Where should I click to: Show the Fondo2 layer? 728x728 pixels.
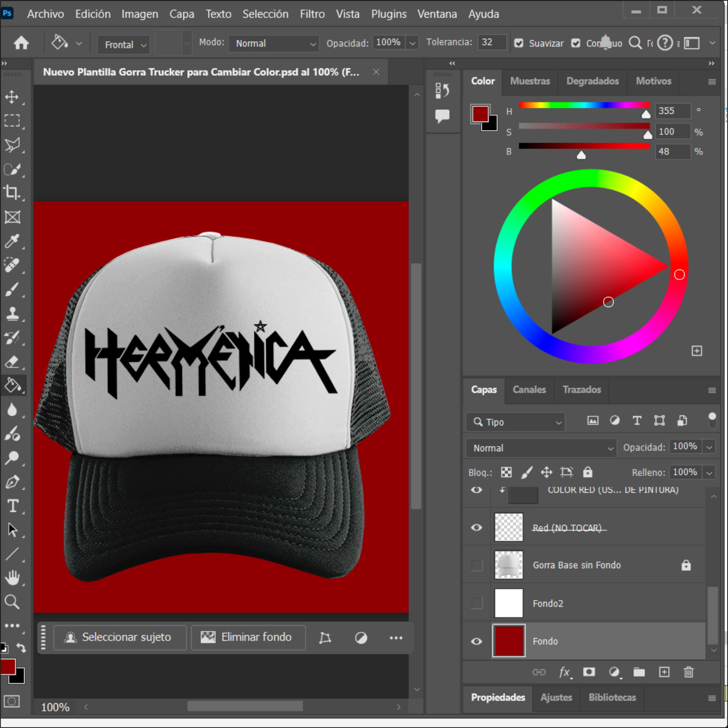pos(477,603)
